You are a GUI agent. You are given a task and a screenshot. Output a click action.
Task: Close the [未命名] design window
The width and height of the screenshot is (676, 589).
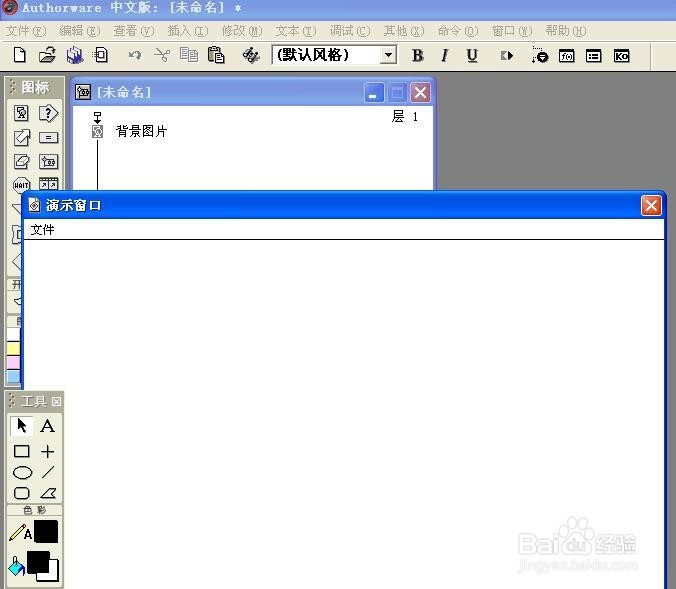point(420,92)
